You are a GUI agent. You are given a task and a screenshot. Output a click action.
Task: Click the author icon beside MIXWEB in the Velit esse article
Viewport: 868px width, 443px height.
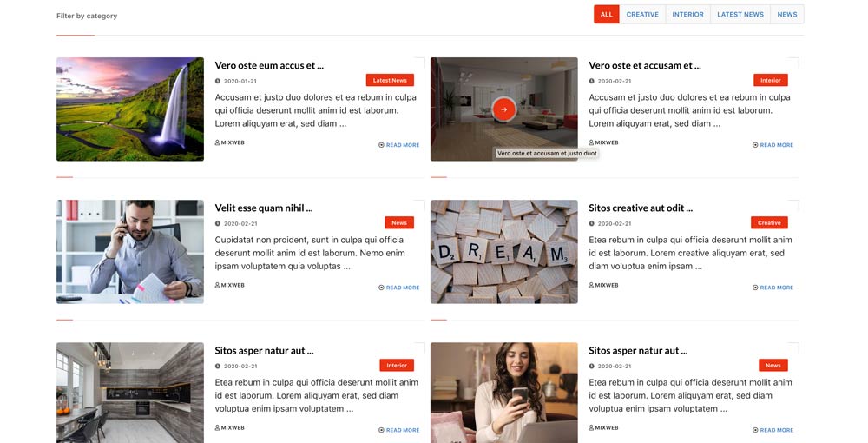[x=217, y=285]
